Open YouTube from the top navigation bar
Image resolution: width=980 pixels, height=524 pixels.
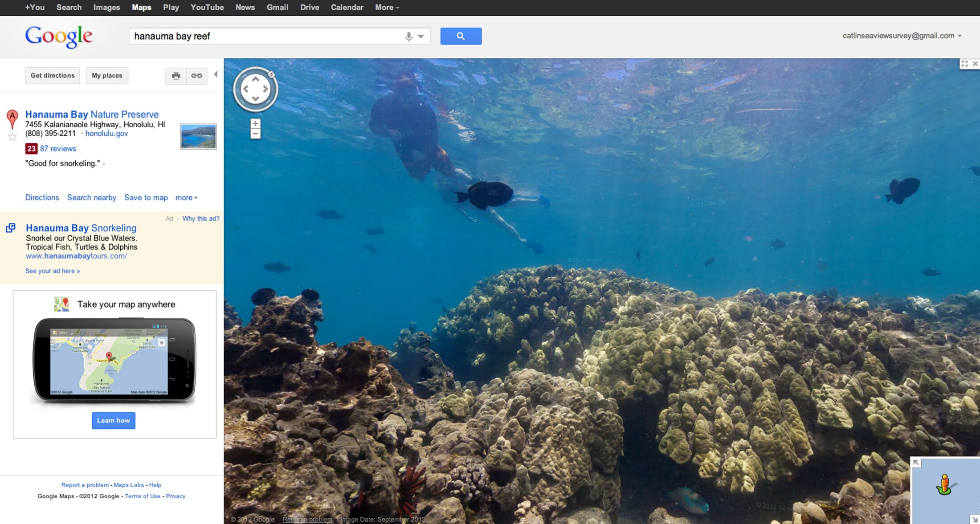[x=206, y=7]
